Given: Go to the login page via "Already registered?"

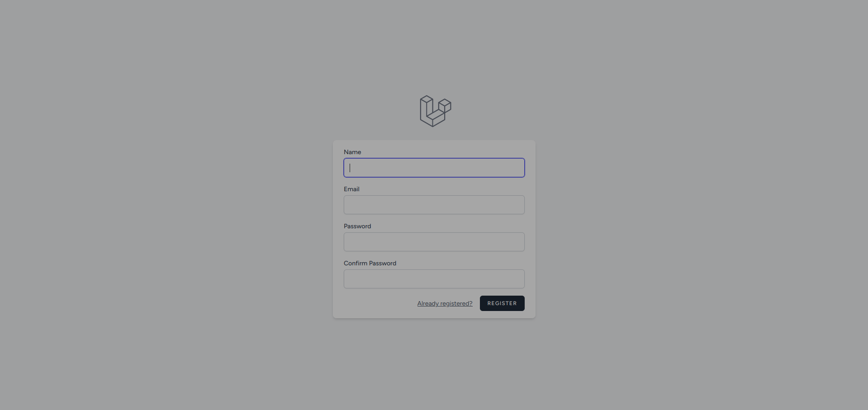Looking at the screenshot, I should tap(445, 303).
